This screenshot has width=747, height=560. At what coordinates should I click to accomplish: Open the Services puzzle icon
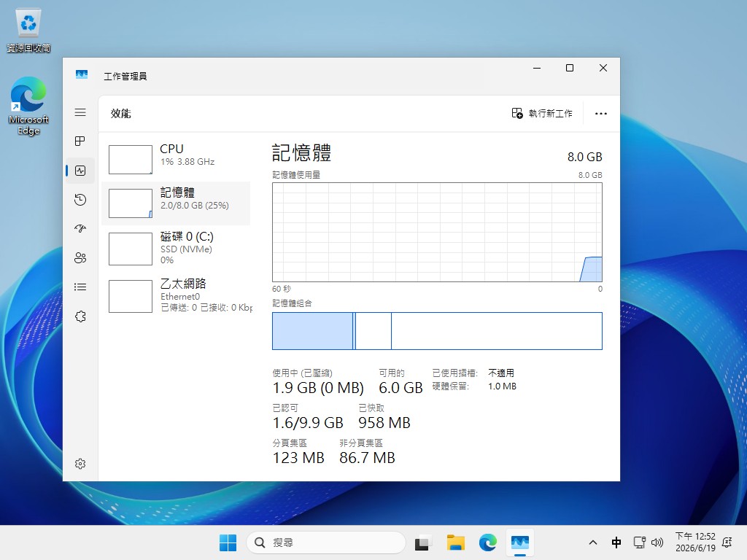coord(80,316)
